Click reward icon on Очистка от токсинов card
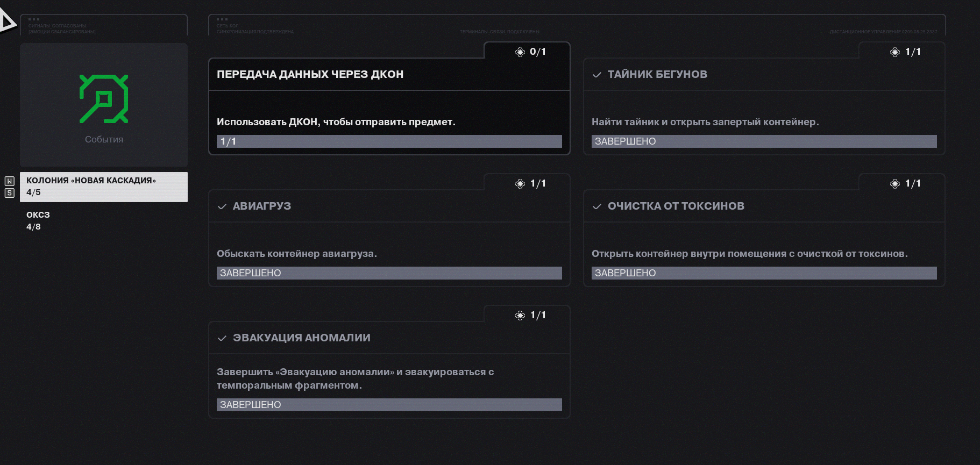Viewport: 980px width, 465px height. (x=895, y=184)
